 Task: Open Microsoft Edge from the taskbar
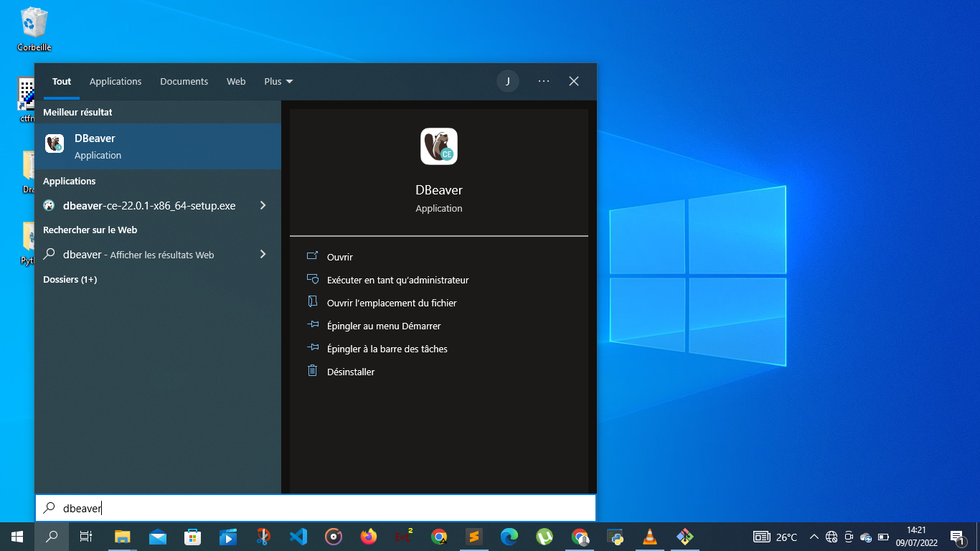click(509, 537)
